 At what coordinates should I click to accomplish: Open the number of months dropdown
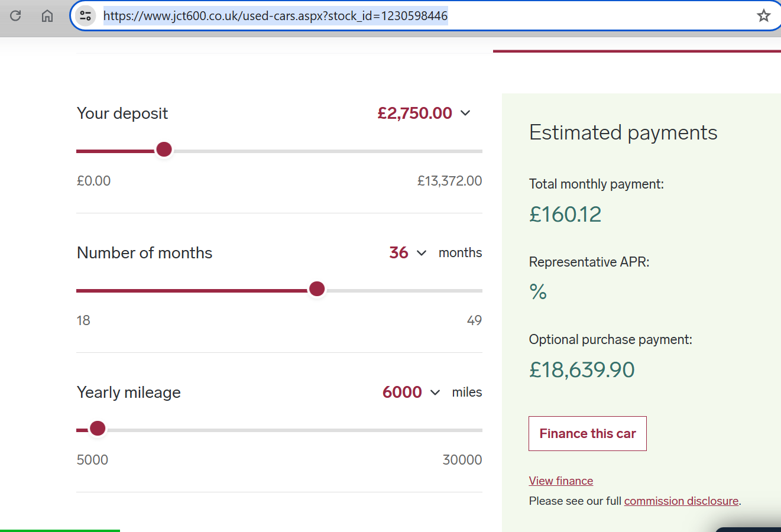422,253
